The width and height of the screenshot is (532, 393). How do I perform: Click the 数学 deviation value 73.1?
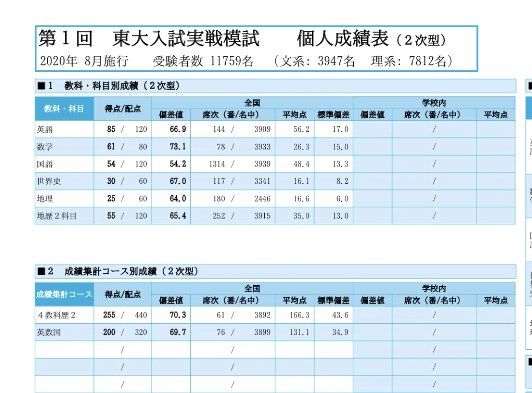tap(178, 147)
